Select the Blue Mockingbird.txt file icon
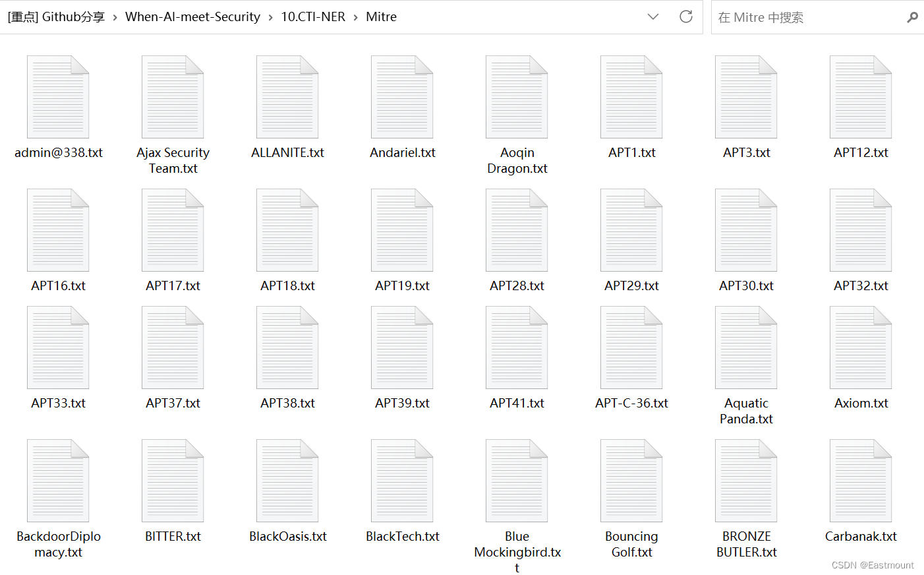Screen dimensions: 924x575 pos(517,481)
